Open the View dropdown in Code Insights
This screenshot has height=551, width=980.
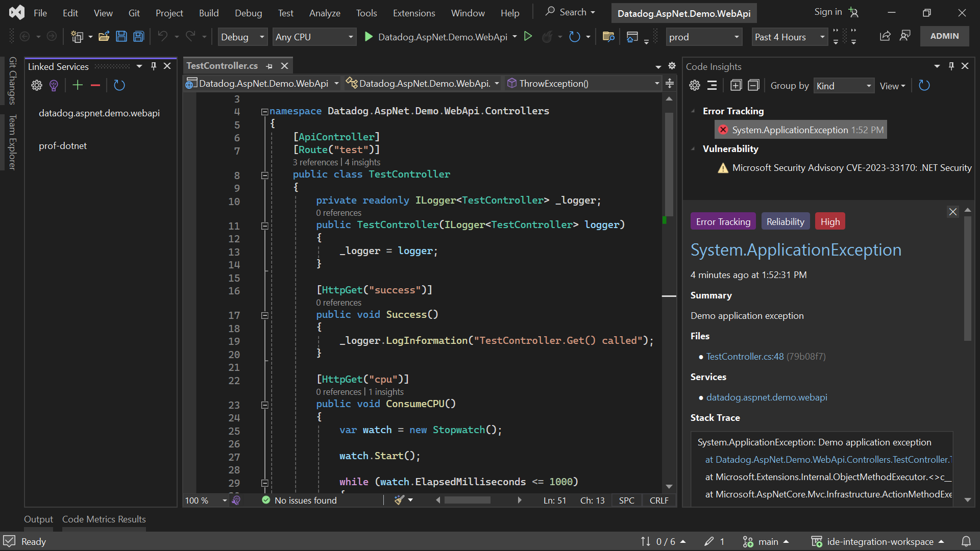point(892,86)
